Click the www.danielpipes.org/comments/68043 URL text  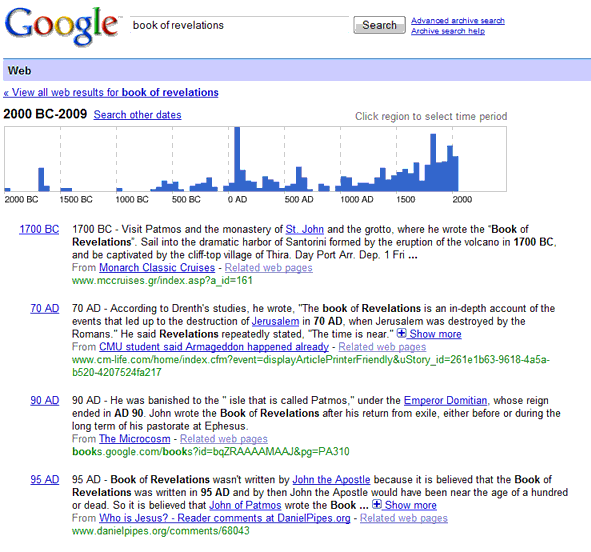tap(161, 531)
